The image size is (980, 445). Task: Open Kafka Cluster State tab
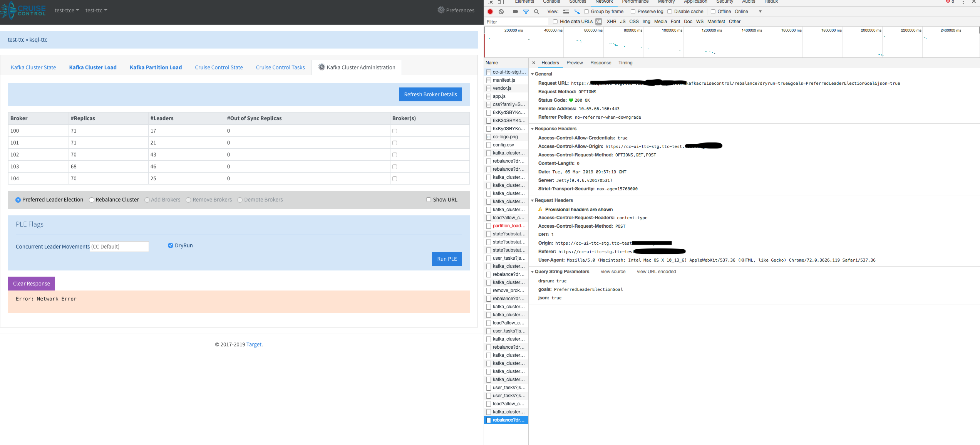[34, 67]
